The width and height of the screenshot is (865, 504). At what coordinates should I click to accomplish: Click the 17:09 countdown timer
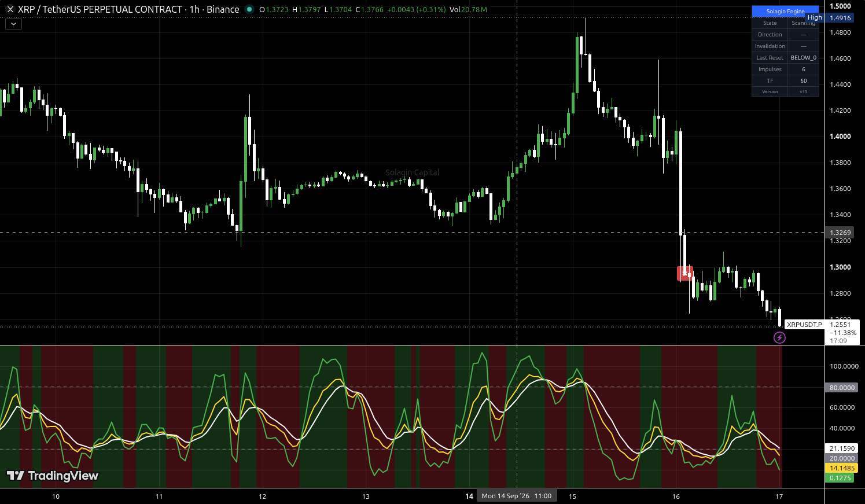[x=838, y=341]
